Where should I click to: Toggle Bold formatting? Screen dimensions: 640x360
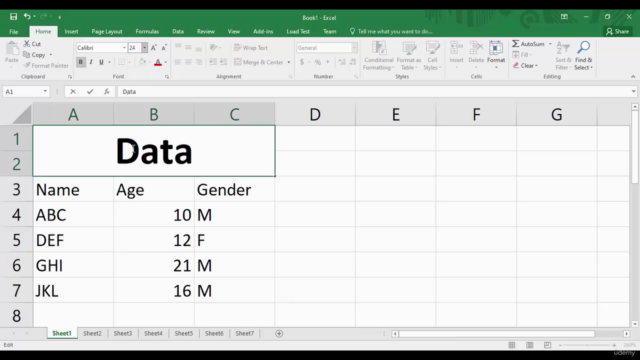pyautogui.click(x=80, y=62)
